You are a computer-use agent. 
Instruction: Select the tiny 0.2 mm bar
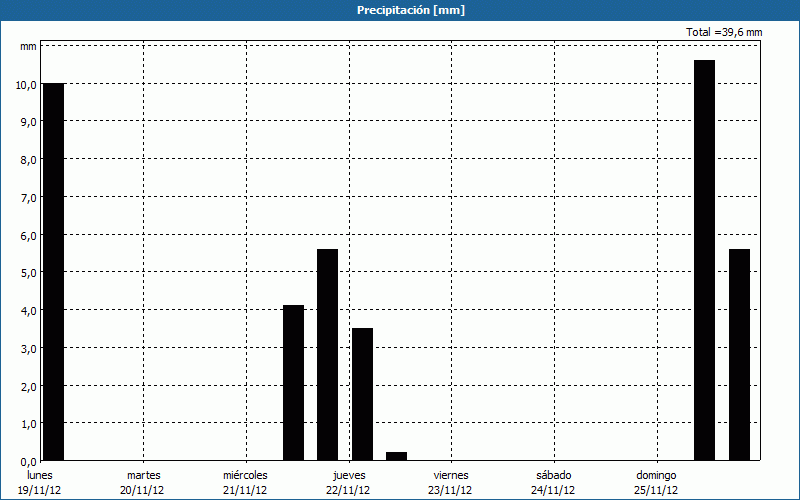[396, 456]
